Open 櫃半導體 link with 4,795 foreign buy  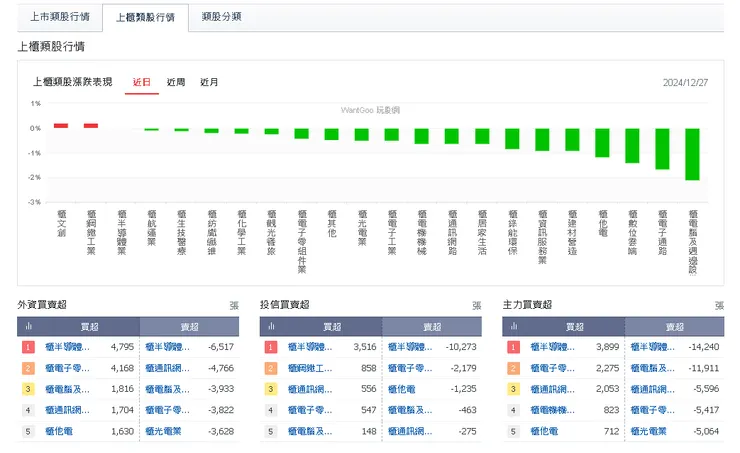coord(67,347)
